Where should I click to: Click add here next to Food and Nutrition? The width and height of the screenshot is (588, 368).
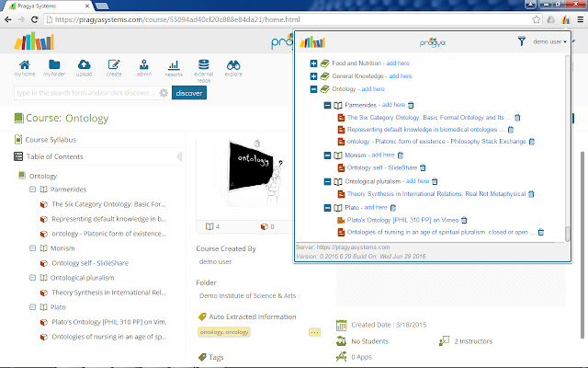tap(398, 63)
